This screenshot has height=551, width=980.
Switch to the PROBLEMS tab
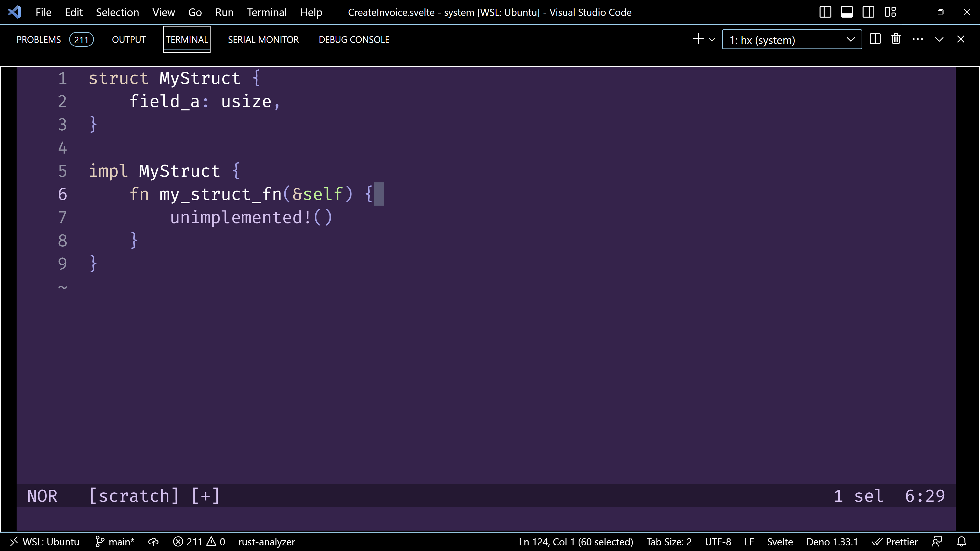(39, 39)
